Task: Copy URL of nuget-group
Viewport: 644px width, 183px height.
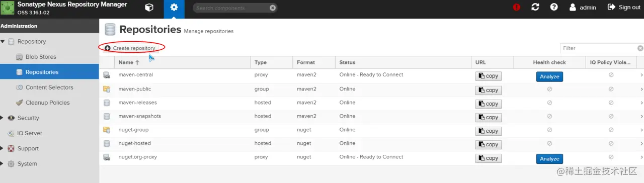Action: [x=489, y=131]
